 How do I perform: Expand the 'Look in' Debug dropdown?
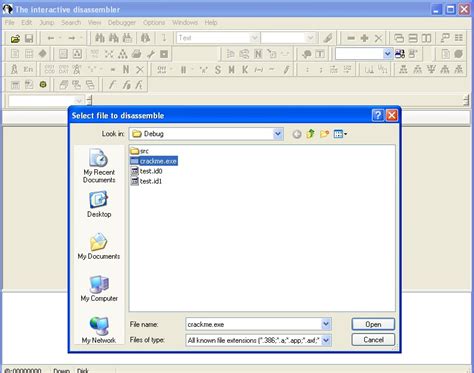coord(278,134)
